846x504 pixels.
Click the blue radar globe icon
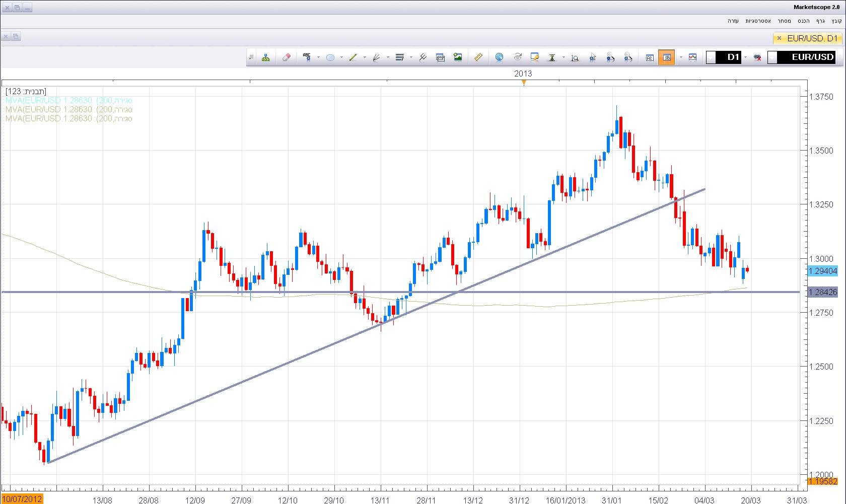point(499,57)
